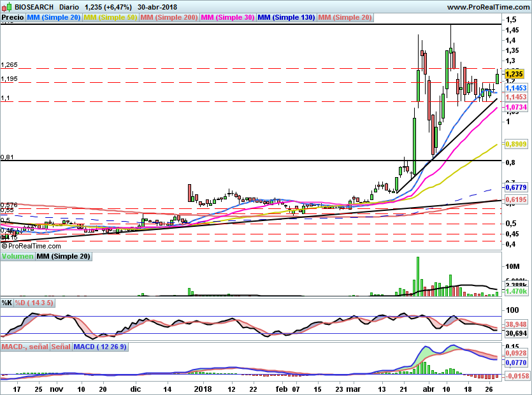Open the yellow MM (Simple 50) indicator label
The height and width of the screenshot is (395, 532).
110,18
